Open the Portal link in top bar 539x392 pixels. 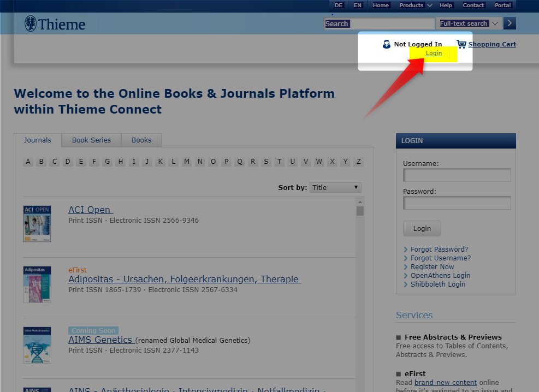pyautogui.click(x=502, y=5)
